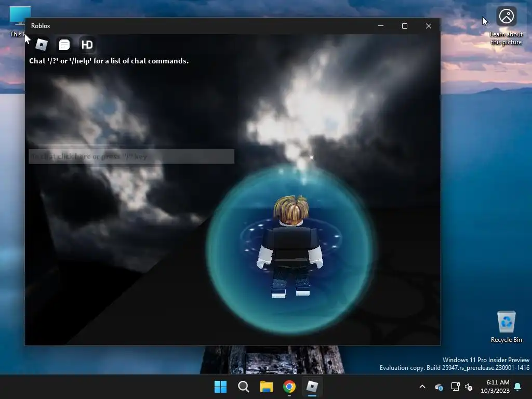Select Roblox taskbar icon

[312, 387]
